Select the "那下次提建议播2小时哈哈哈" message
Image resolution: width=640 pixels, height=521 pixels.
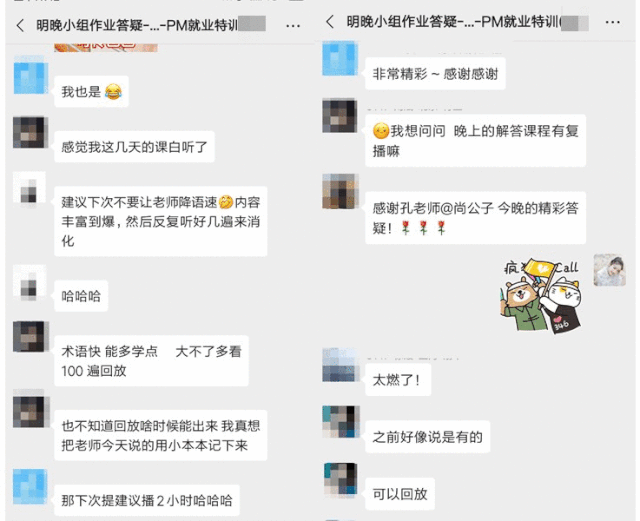(147, 500)
